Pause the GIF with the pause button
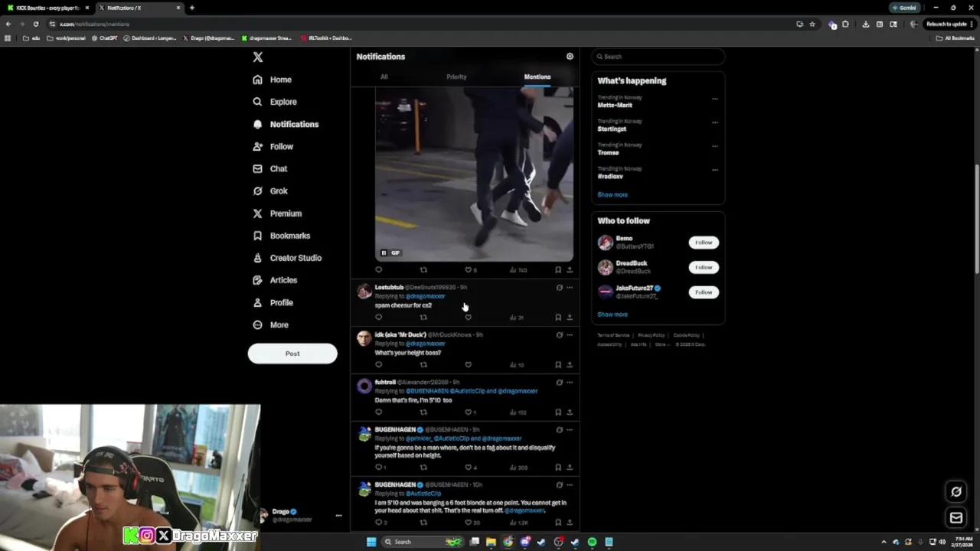Viewport: 980px width, 551px height. point(384,253)
